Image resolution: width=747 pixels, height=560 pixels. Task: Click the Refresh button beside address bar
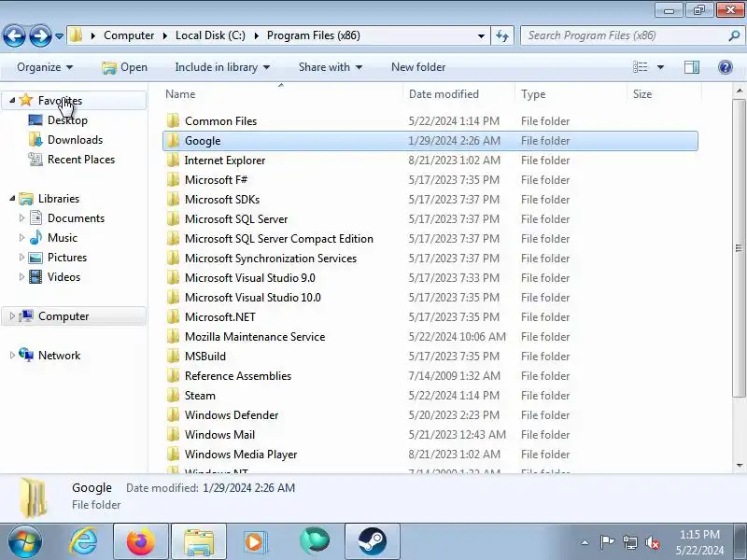502,35
